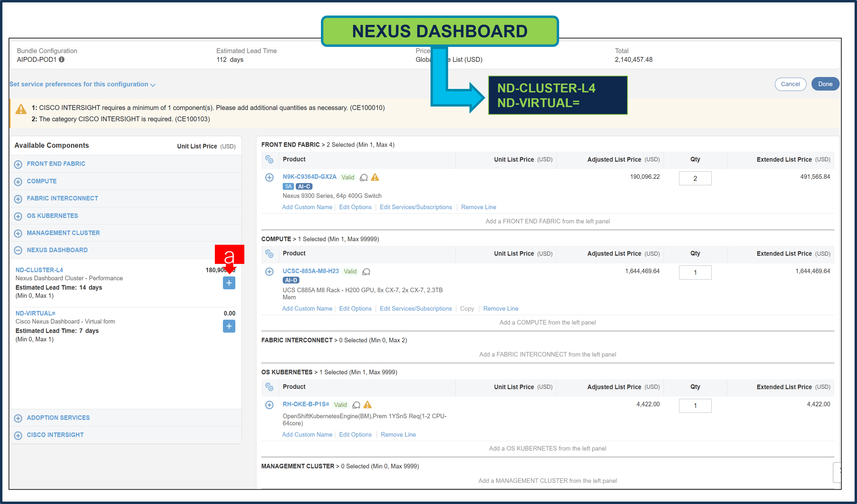Click Copy for UCSC-885A-M8-H23 line
The height and width of the screenshot is (504, 857).
click(467, 309)
